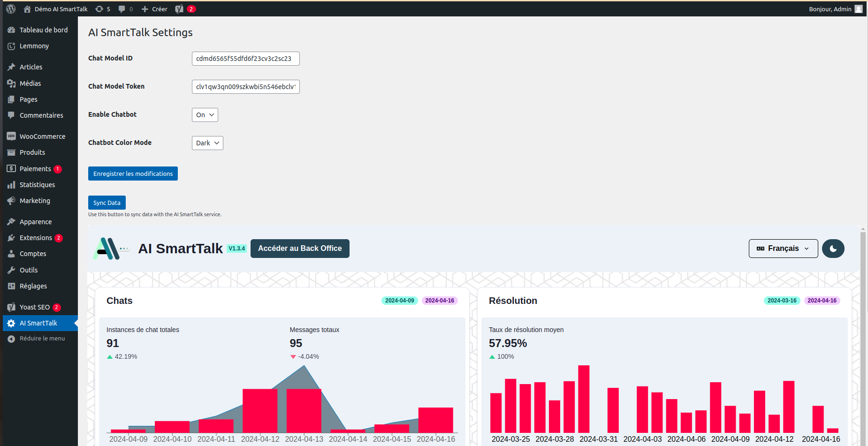Click the Résolution end date badge 2024-04-16
Image resolution: width=868 pixels, height=446 pixels.
pyautogui.click(x=822, y=301)
